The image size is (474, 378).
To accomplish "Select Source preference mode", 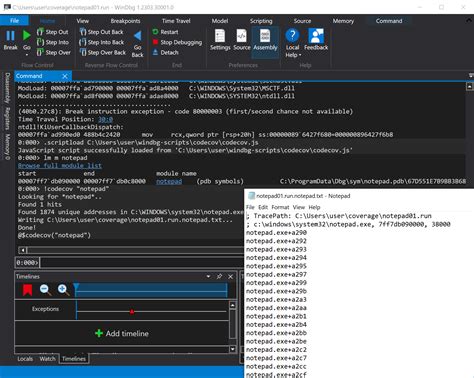I will (242, 40).
